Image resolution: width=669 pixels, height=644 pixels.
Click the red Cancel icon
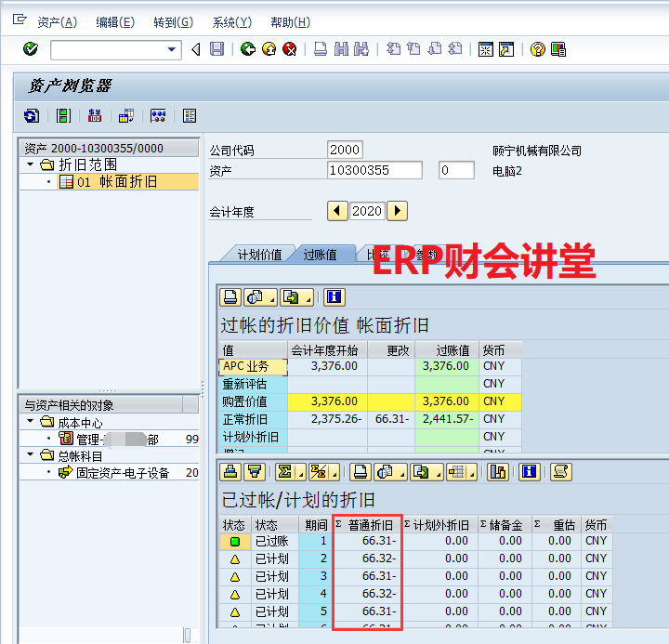point(289,49)
